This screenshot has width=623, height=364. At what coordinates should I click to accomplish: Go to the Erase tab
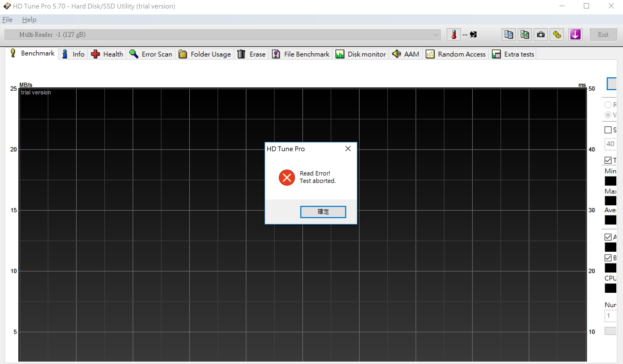251,54
